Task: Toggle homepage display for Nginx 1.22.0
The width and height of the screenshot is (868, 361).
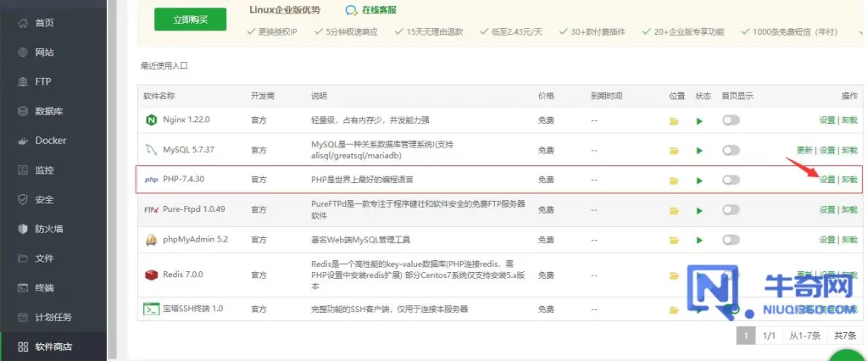Action: [731, 120]
